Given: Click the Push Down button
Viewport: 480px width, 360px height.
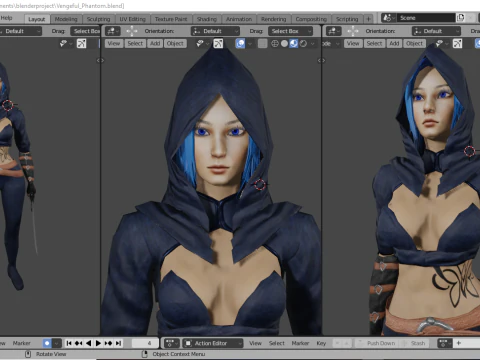Looking at the screenshot, I should click(376, 343).
